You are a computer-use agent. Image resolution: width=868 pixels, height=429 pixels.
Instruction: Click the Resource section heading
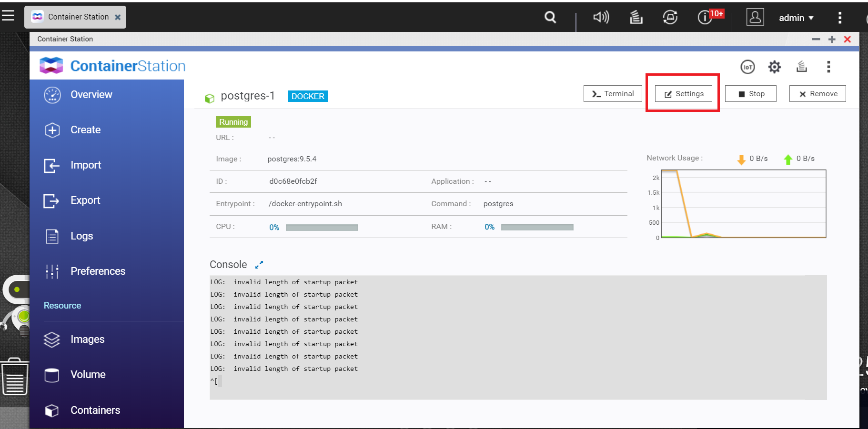click(62, 306)
